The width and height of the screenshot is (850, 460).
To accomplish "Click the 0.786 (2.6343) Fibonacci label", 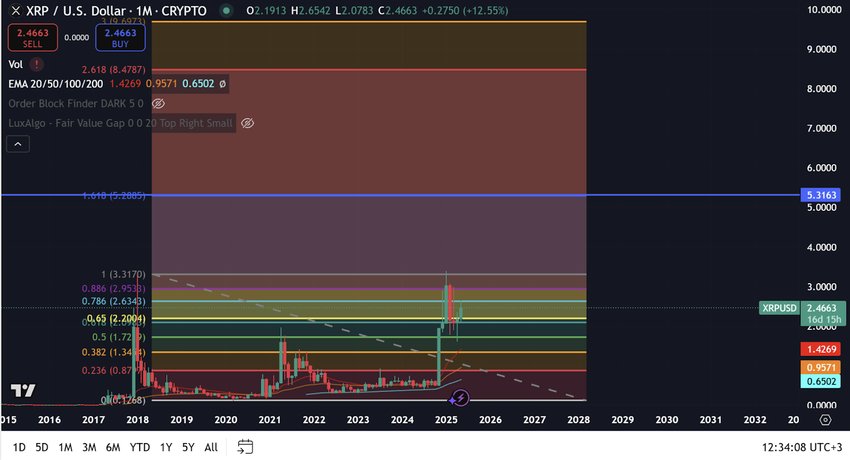I will [114, 302].
